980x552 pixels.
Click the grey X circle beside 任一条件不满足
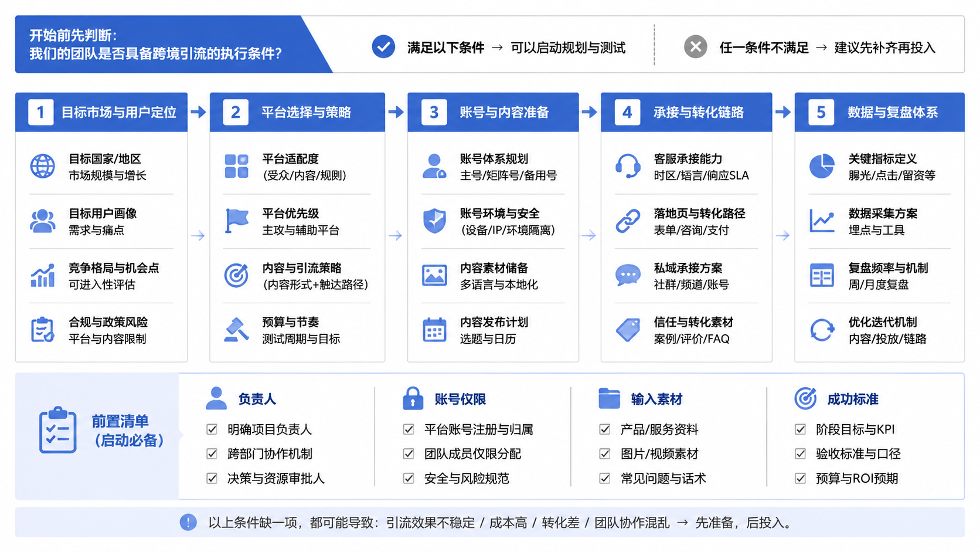pos(696,47)
